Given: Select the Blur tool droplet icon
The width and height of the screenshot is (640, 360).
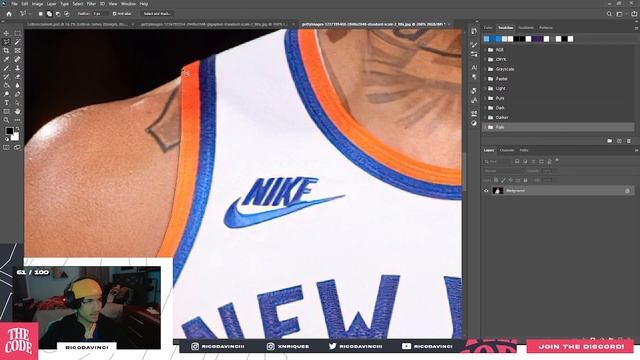Looking at the screenshot, I should click(17, 85).
